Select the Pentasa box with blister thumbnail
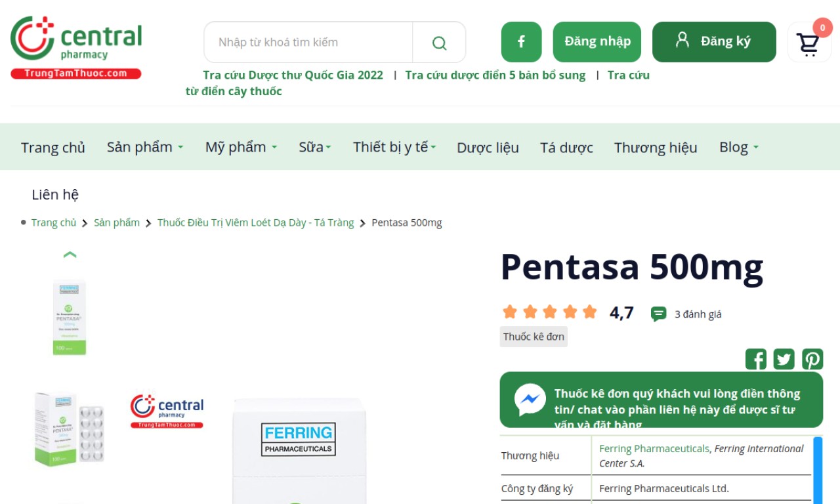Screen dimensions: 840x504 pyautogui.click(x=70, y=429)
